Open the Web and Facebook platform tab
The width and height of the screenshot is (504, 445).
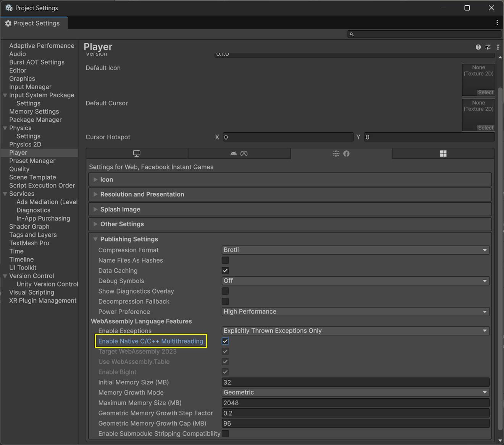click(x=341, y=153)
